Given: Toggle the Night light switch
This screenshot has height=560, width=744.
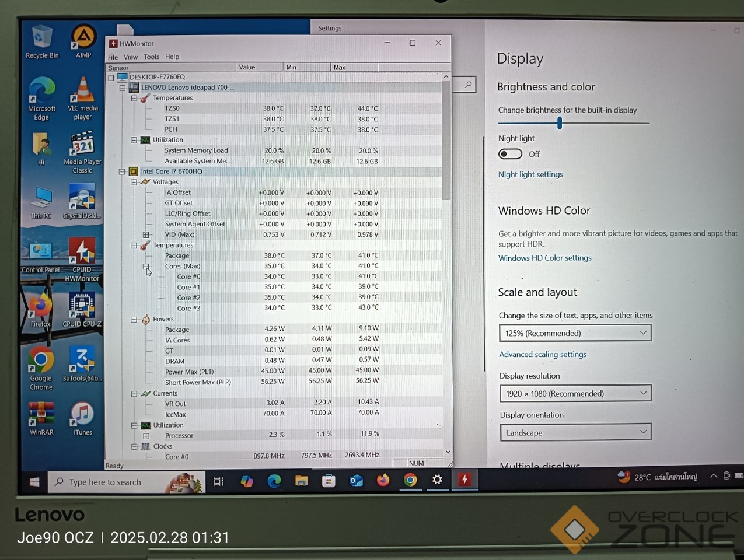Looking at the screenshot, I should pyautogui.click(x=510, y=154).
